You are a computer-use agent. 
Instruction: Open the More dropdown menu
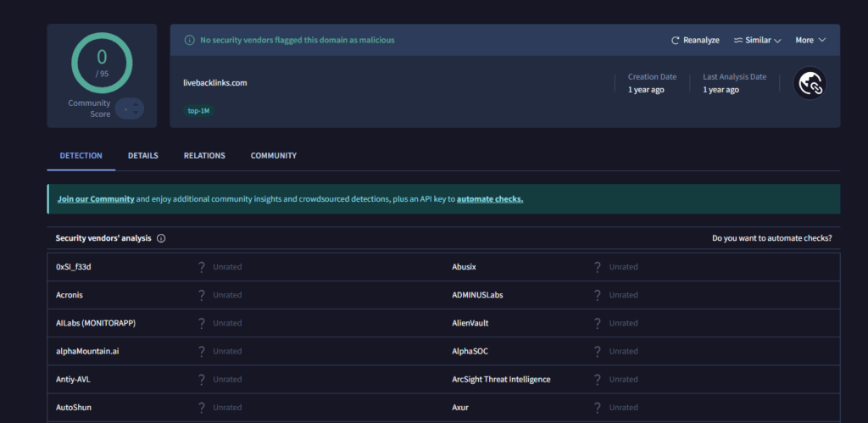[x=810, y=41]
